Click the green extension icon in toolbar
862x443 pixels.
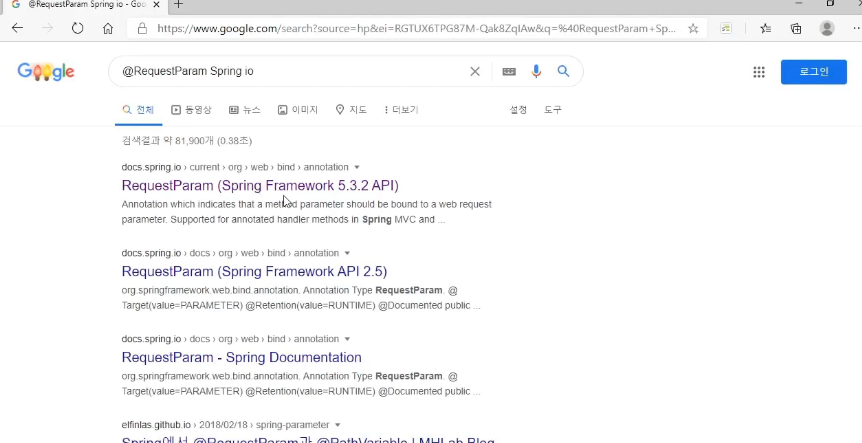[x=726, y=29]
